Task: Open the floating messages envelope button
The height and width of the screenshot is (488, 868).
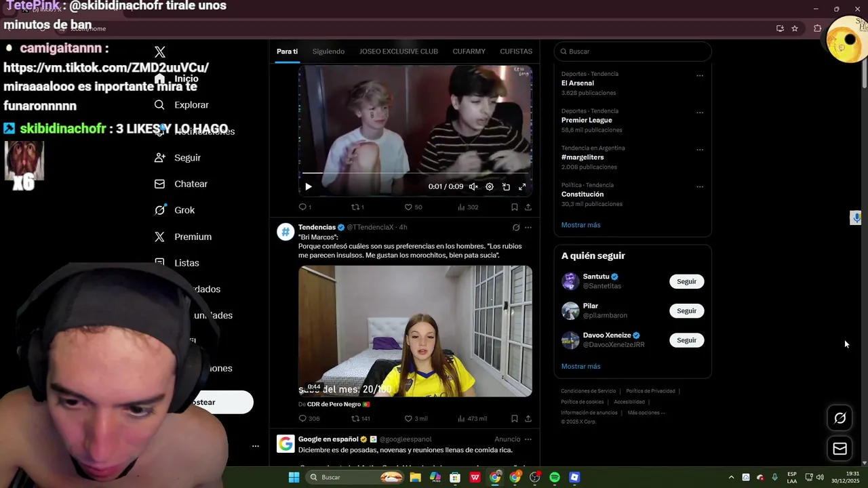Action: pos(840,449)
